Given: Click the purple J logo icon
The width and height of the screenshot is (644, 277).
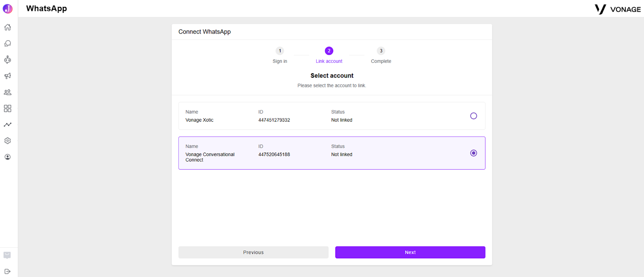Looking at the screenshot, I should 8,9.
